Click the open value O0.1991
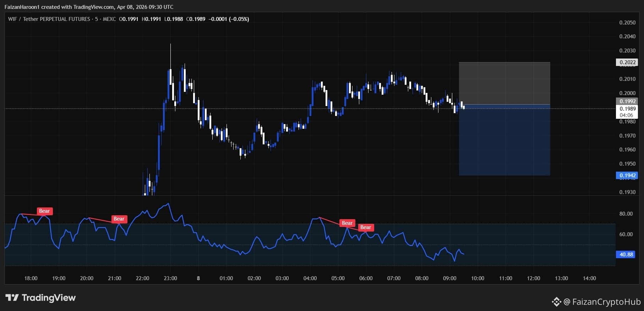 (x=129, y=19)
